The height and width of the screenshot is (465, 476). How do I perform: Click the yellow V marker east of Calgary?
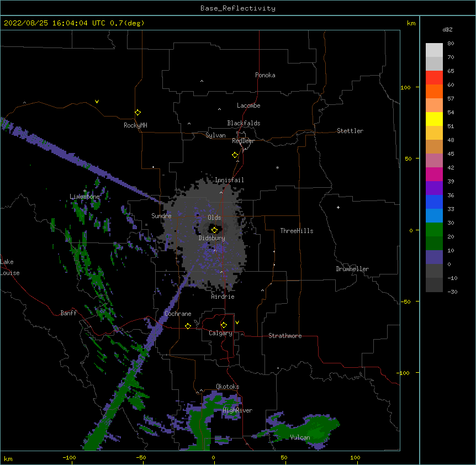237,323
